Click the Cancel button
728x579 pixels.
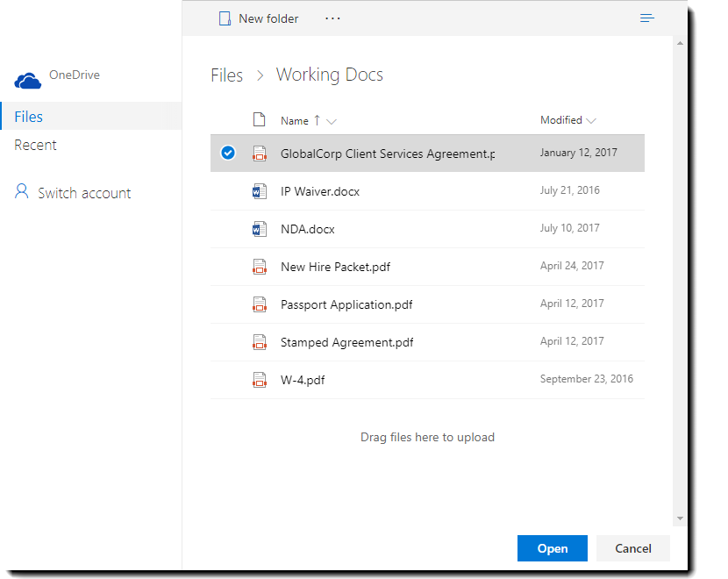click(x=632, y=547)
